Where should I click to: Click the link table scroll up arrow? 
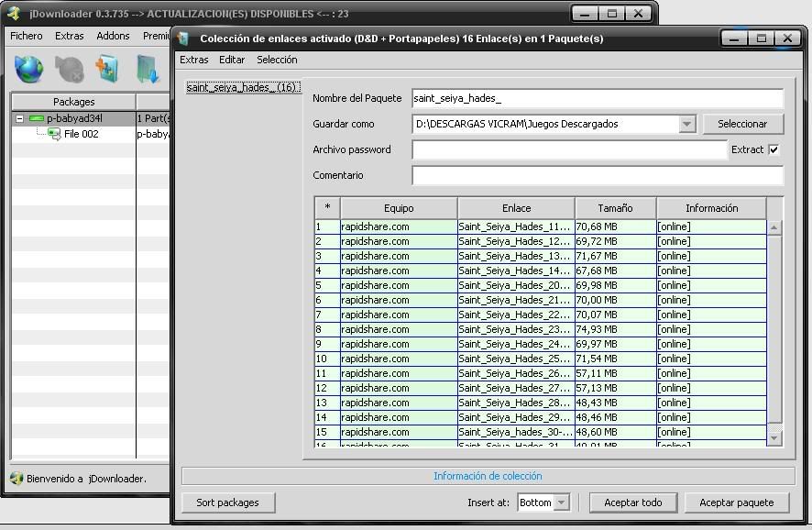coord(774,226)
